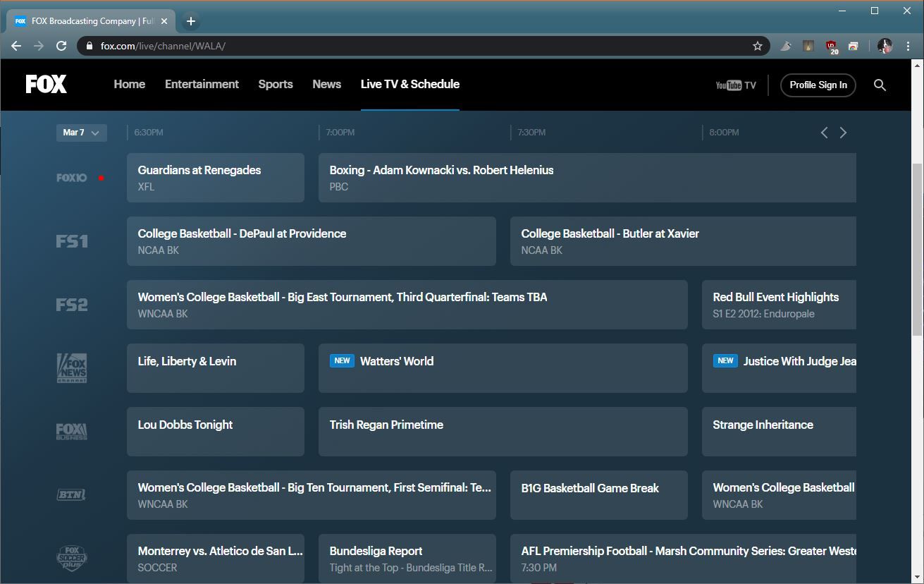Screen dimensions: 924x584
Task: Select the FS2 channel logo
Action: pos(72,305)
